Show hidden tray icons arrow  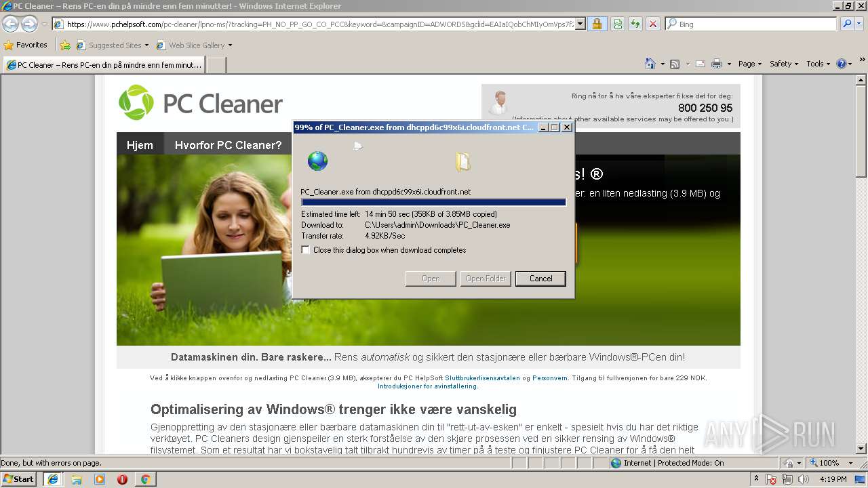coord(756,479)
